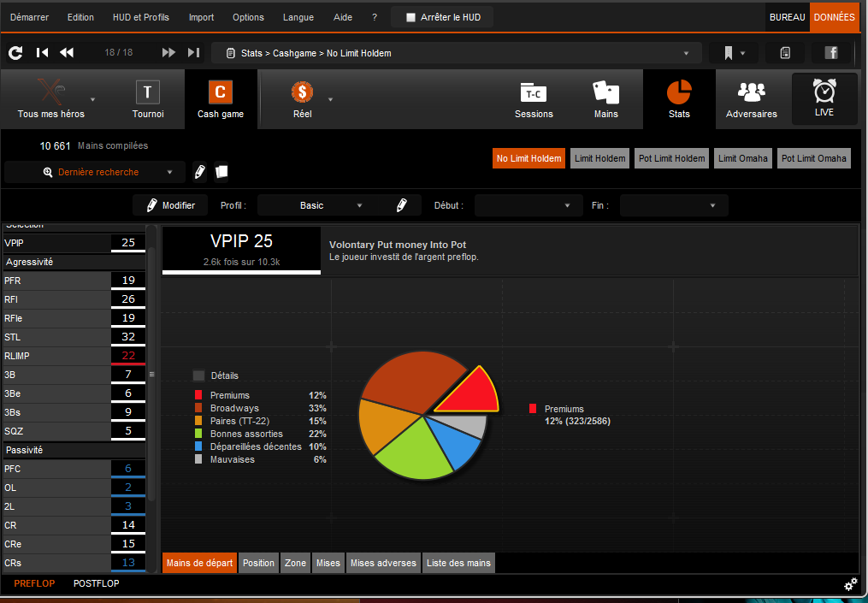The height and width of the screenshot is (603, 868).
Task: Click the refresh arrow icon
Action: click(x=15, y=53)
